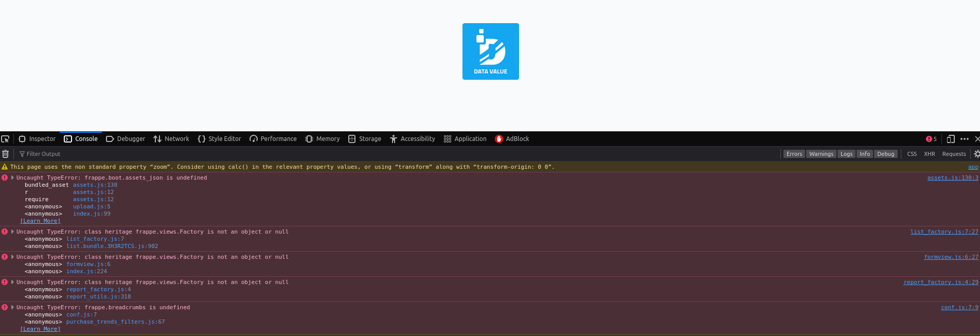The width and height of the screenshot is (980, 336).
Task: Toggle responsive design mode icon
Action: pos(951,139)
